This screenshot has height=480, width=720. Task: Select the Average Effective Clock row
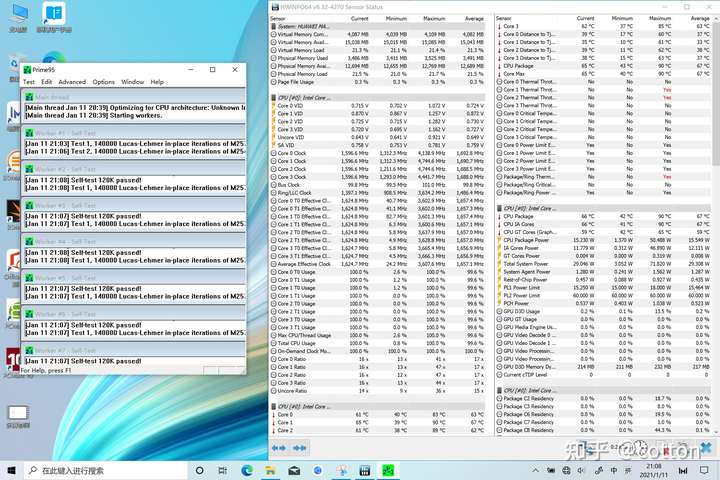(x=377, y=264)
